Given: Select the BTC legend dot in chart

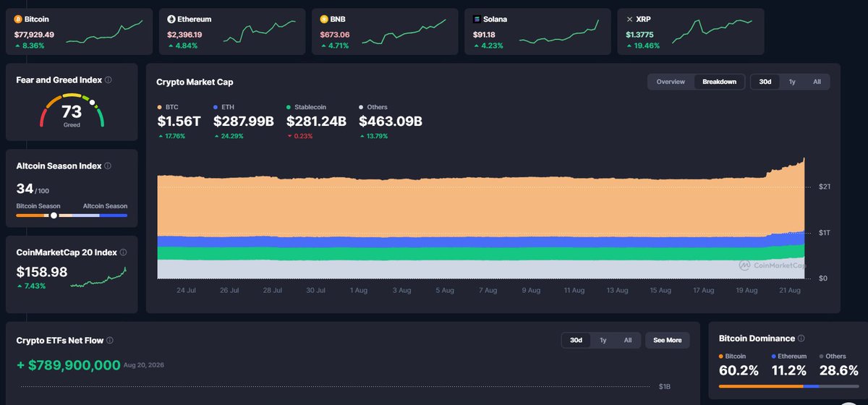Looking at the screenshot, I should tap(159, 107).
